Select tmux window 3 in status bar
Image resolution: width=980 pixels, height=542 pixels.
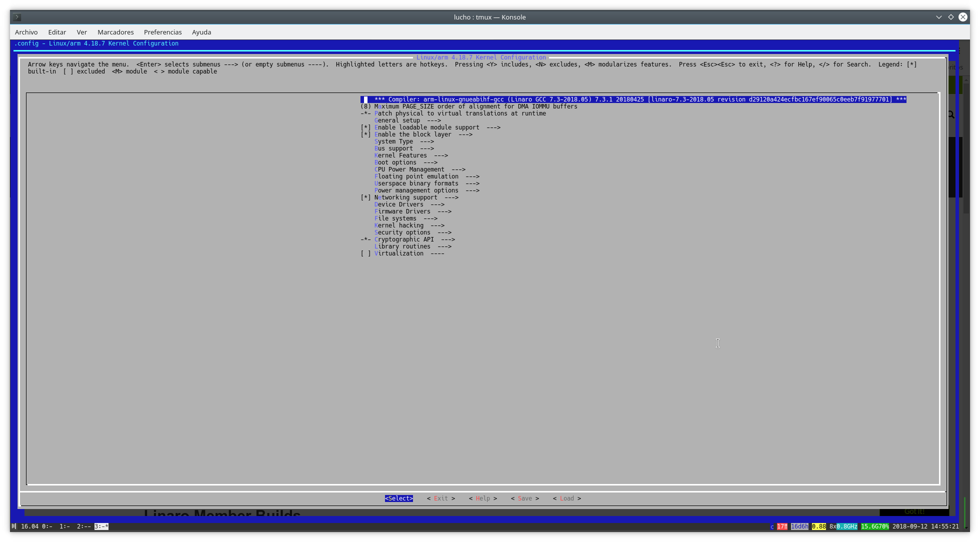click(101, 526)
